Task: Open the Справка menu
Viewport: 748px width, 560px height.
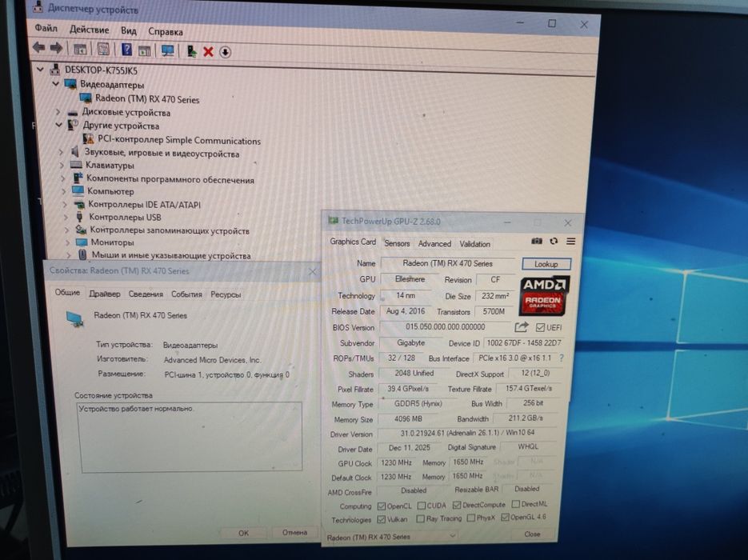Action: (x=165, y=31)
